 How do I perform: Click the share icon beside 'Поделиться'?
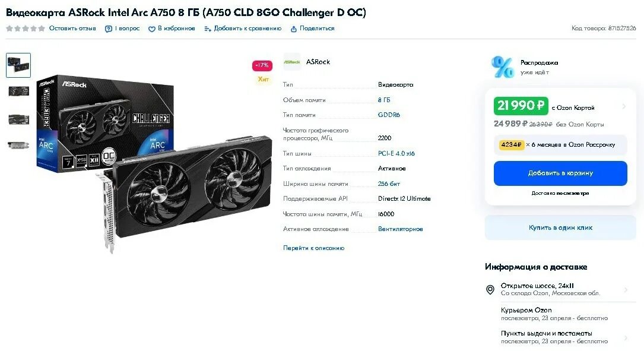294,29
